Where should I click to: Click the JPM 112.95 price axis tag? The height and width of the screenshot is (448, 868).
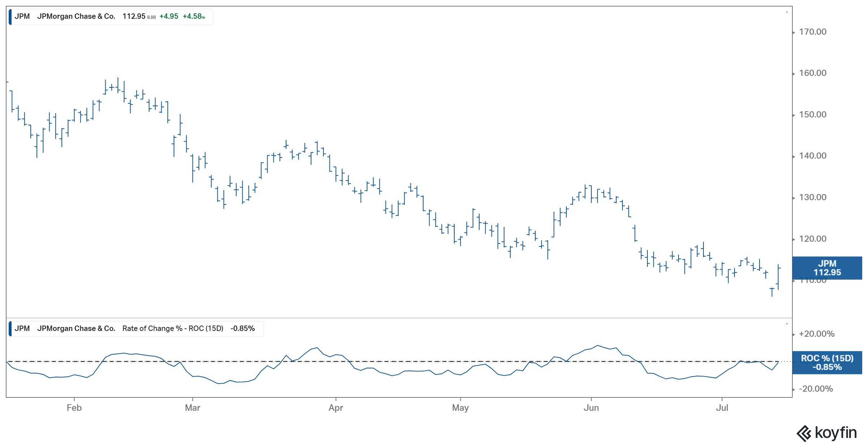tap(827, 268)
